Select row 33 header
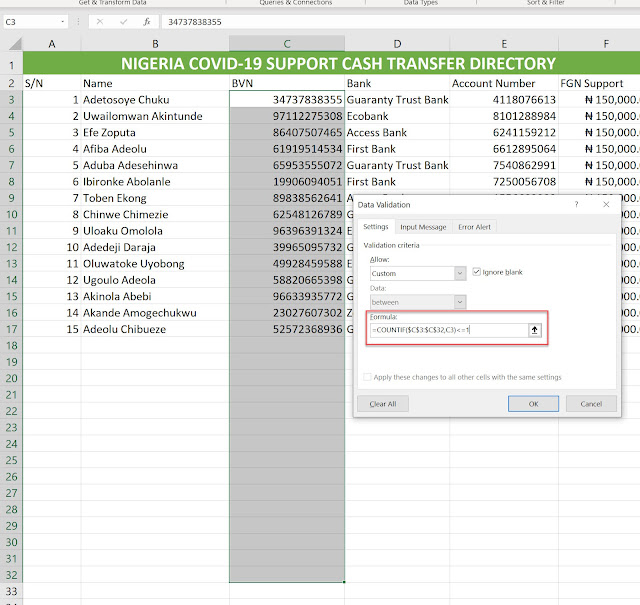 (11, 591)
